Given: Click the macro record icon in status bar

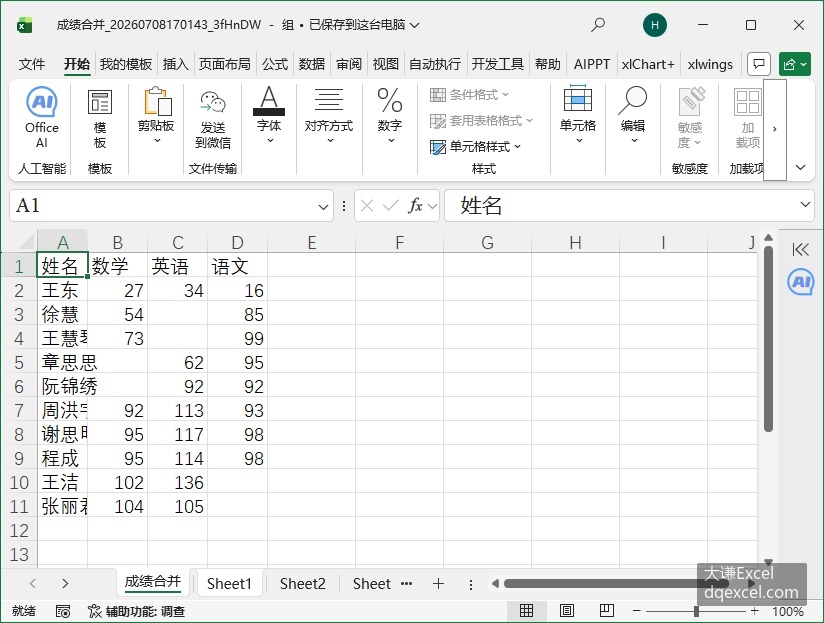Looking at the screenshot, I should 63,611.
